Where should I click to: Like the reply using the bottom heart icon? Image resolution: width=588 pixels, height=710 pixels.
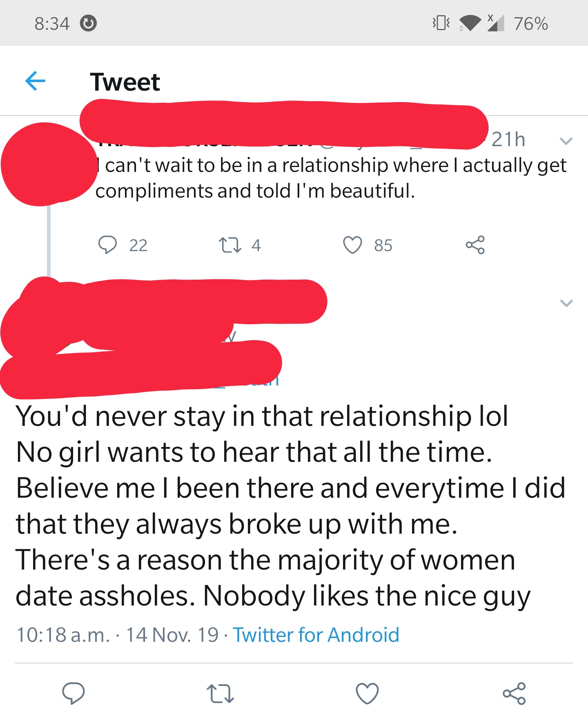coord(367,693)
